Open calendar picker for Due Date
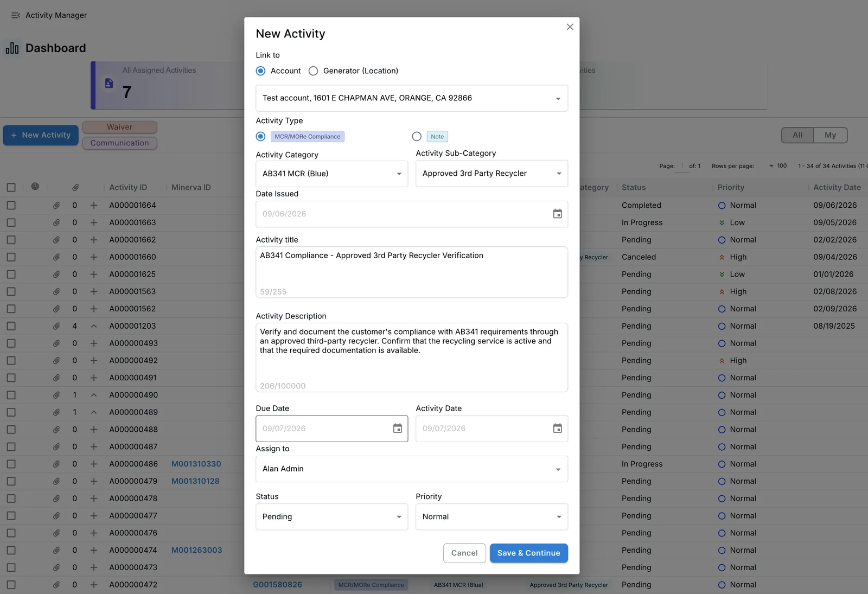Image resolution: width=868 pixels, height=594 pixels. 398,429
